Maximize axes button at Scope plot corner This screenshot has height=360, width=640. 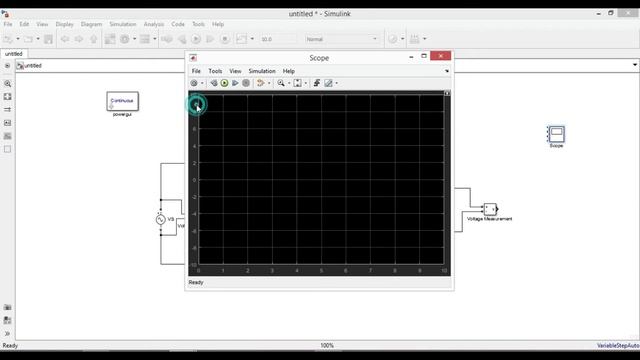coord(447,93)
